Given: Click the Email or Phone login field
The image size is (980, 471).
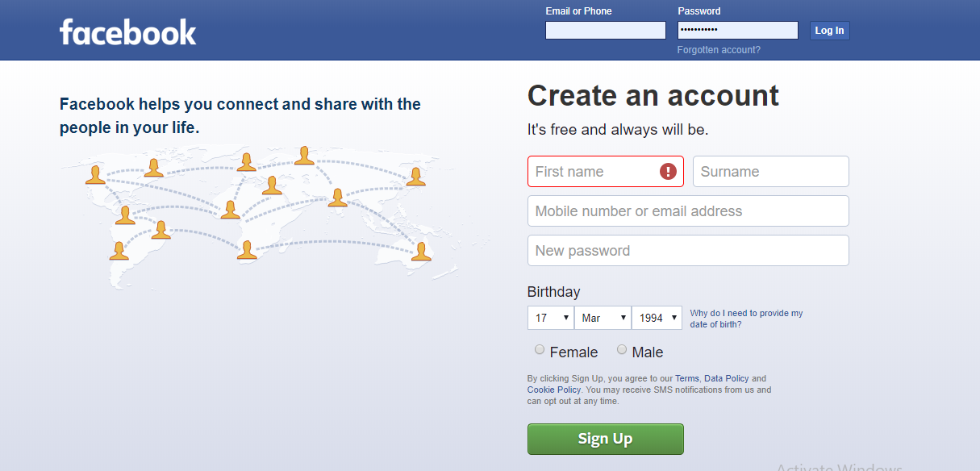Looking at the screenshot, I should click(605, 30).
